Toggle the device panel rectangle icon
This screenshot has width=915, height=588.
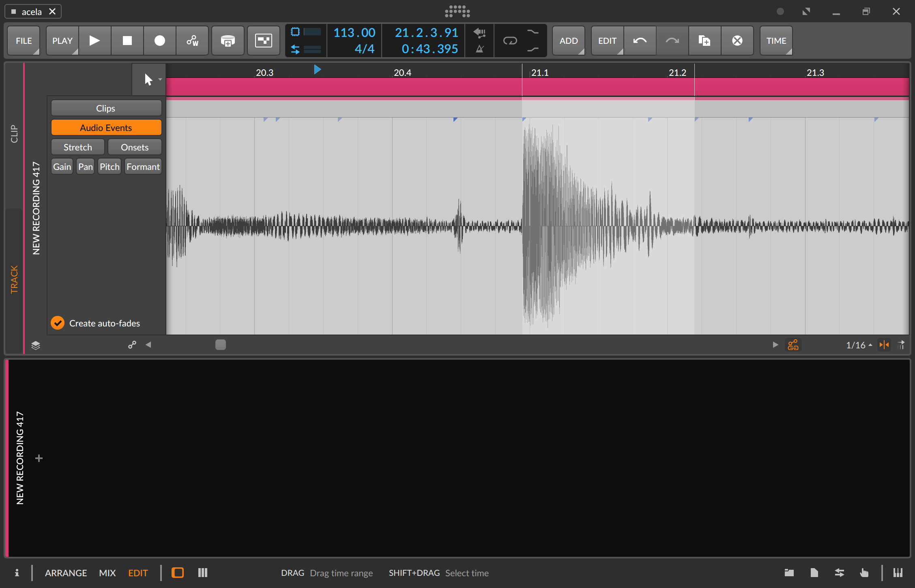[178, 573]
